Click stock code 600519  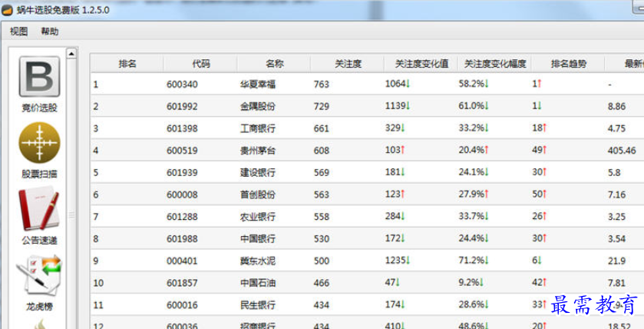point(182,151)
